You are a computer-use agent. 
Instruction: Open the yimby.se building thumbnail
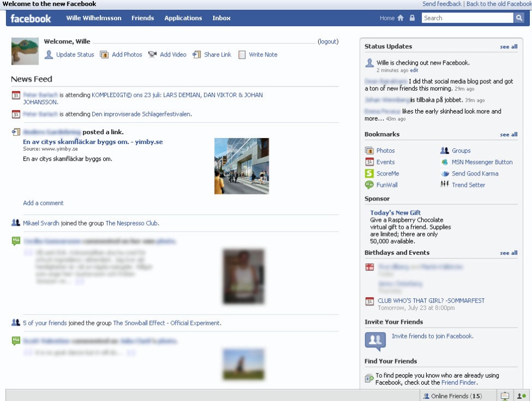(x=242, y=166)
